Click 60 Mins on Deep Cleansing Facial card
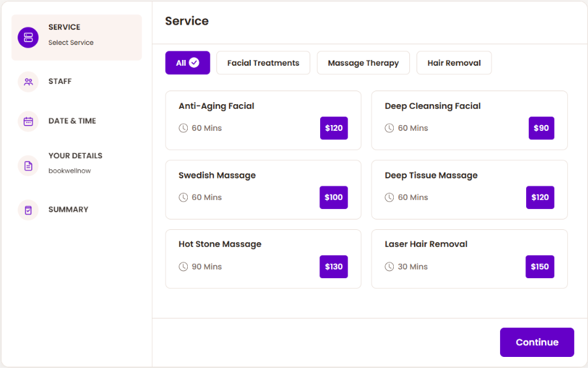 [413, 128]
